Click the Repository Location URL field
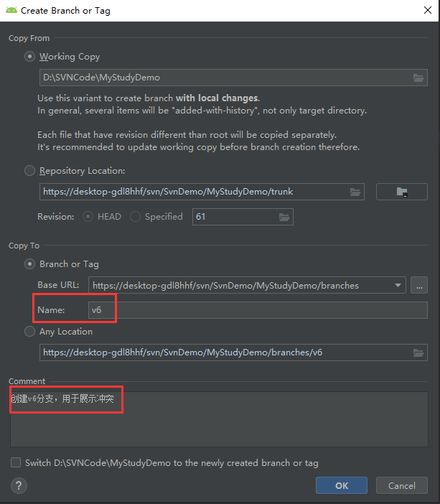Image resolution: width=440 pixels, height=504 pixels. [202, 192]
